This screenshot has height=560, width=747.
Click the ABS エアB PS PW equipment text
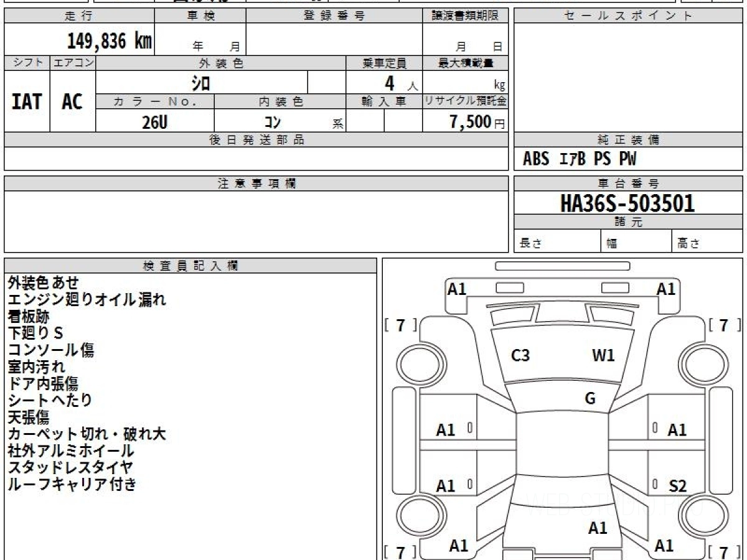(580, 159)
